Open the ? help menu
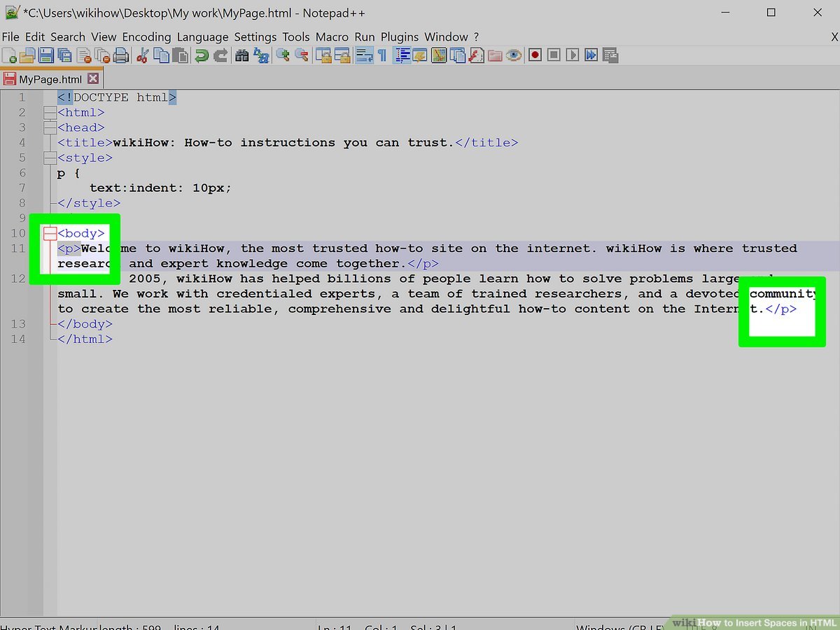 476,37
